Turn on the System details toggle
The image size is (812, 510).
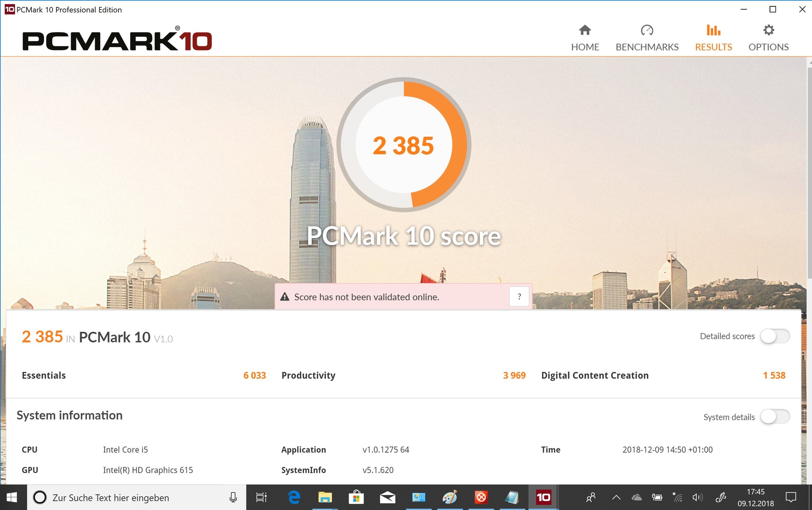pyautogui.click(x=775, y=417)
